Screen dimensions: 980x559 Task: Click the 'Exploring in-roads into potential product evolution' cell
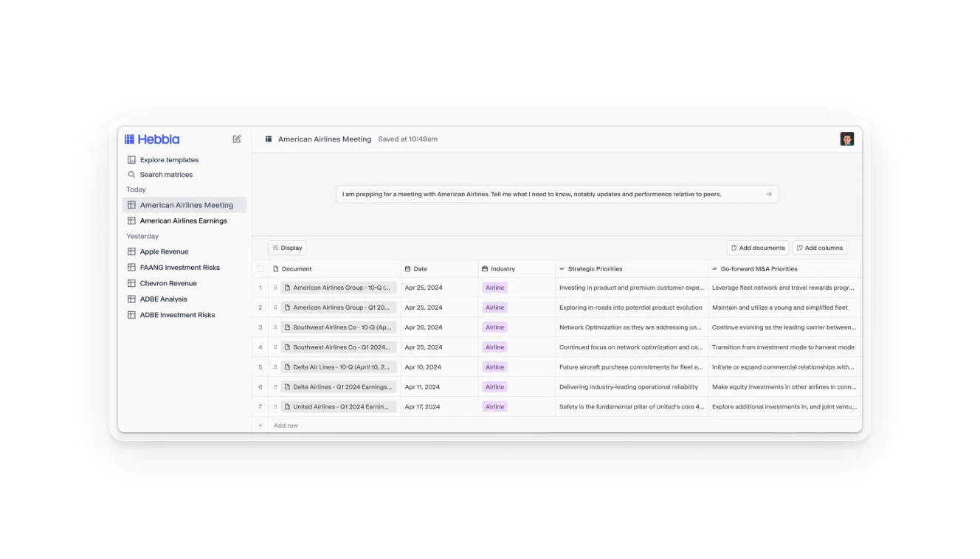click(631, 308)
